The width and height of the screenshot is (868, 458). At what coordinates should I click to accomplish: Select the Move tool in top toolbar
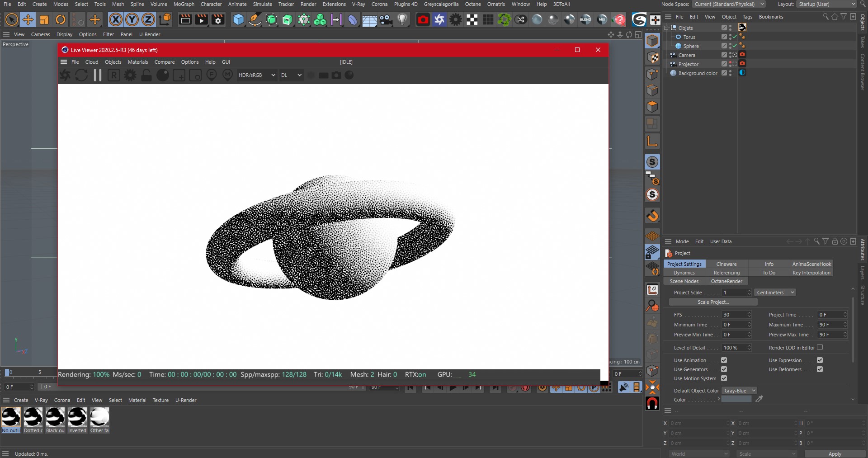click(x=28, y=19)
